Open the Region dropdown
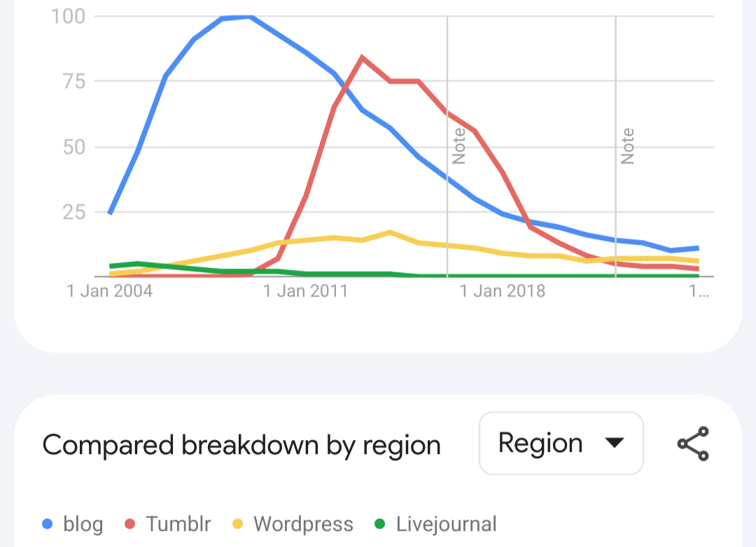The image size is (756, 547). point(560,443)
